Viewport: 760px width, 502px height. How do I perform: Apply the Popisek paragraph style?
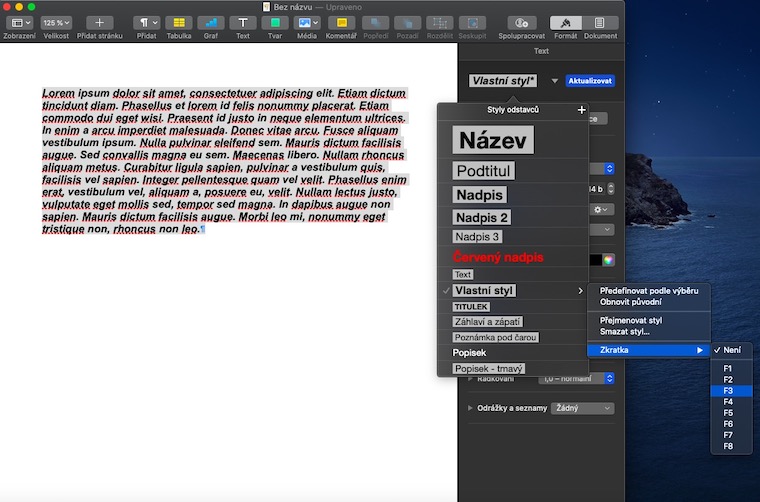469,353
